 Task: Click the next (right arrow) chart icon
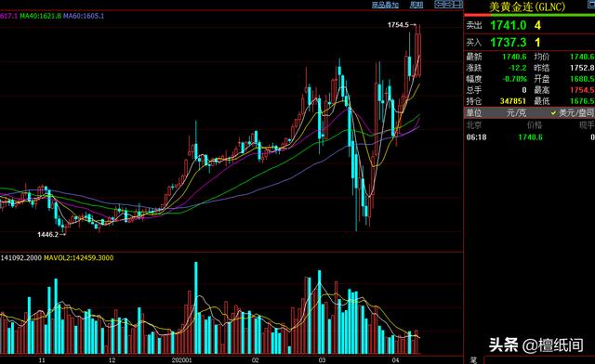tap(449, 5)
